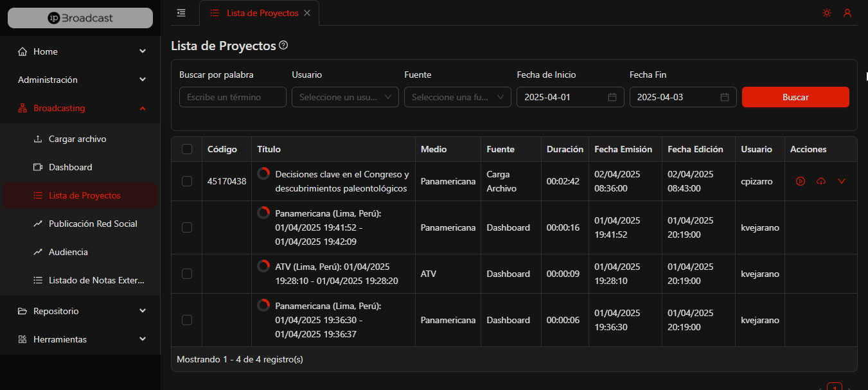This screenshot has width=868, height=390.
Task: Check the row with code 45170438
Action: point(187,181)
